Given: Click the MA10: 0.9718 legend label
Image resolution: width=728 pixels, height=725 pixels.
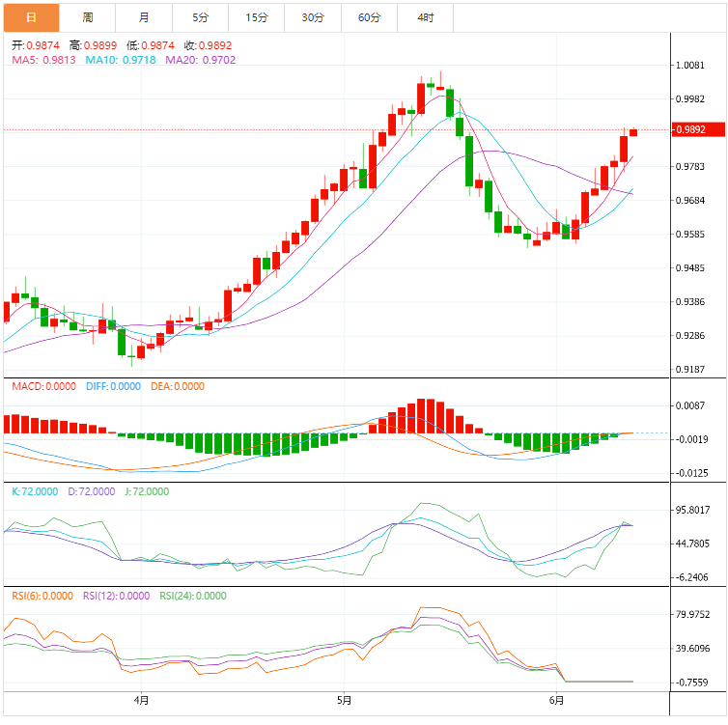Looking at the screenshot, I should point(121,60).
